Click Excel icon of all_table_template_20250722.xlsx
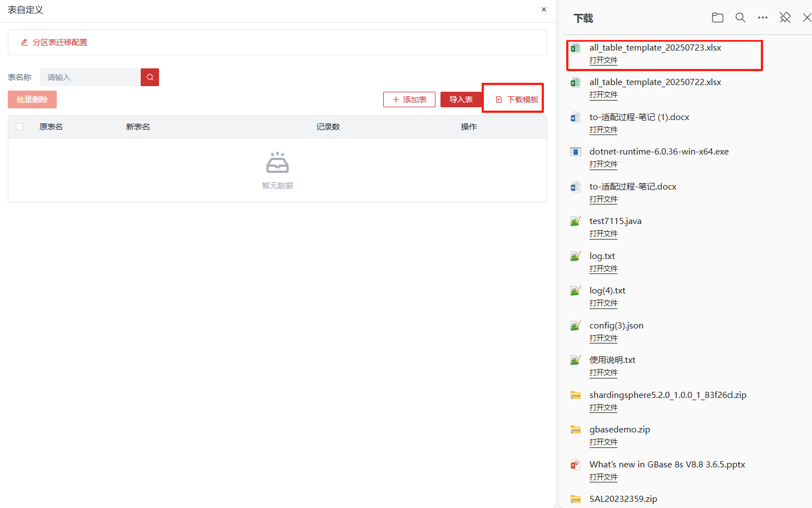Screen dimensions: 812x508 tap(576, 83)
